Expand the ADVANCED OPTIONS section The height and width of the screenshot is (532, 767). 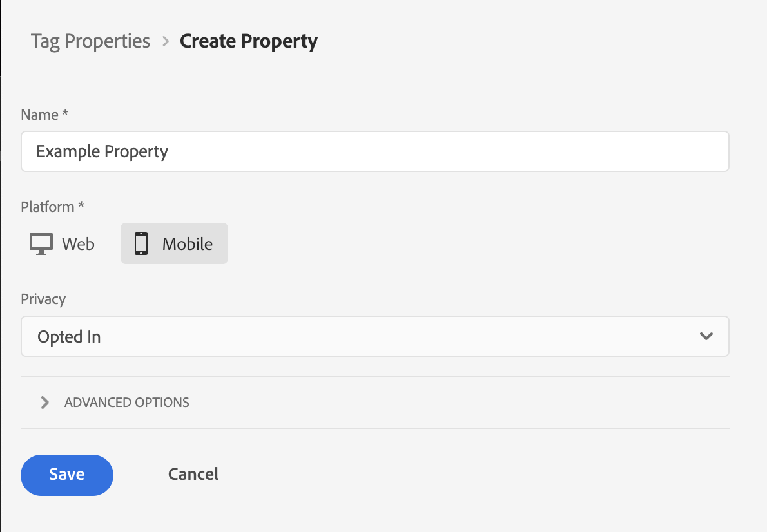126,403
